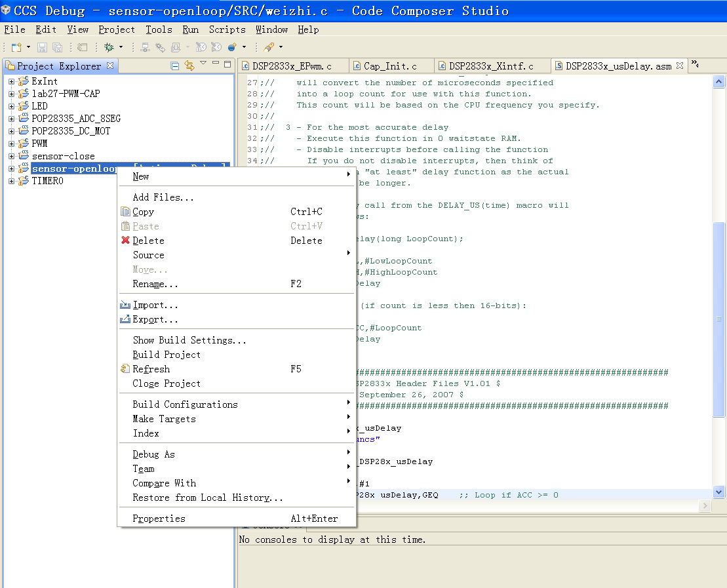
Task: Choose Import... from context menu
Action: pos(237,305)
